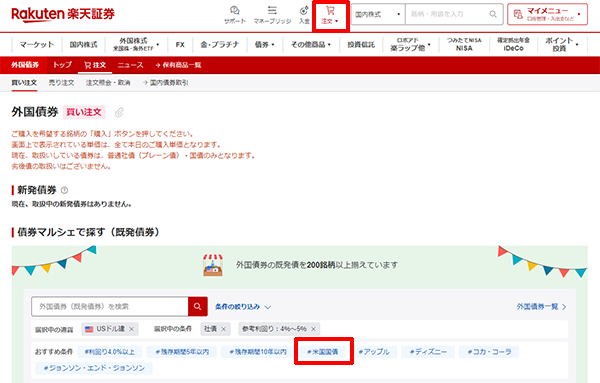Expand the 楽ラップ他 nav dropdown

pos(410,44)
